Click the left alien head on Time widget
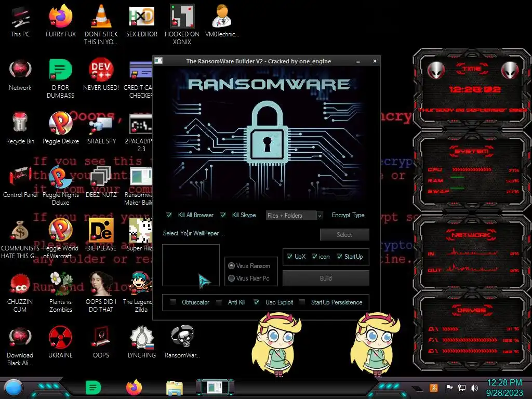 click(x=436, y=70)
